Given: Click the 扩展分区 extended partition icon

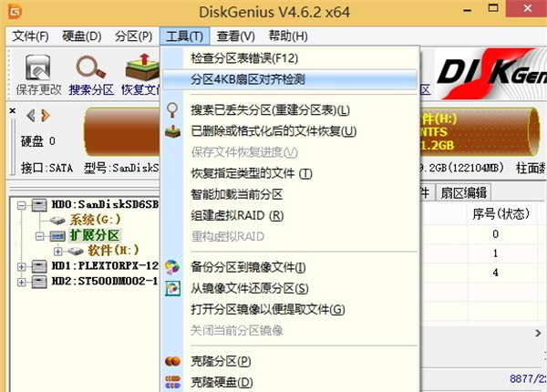Looking at the screenshot, I should 57,236.
